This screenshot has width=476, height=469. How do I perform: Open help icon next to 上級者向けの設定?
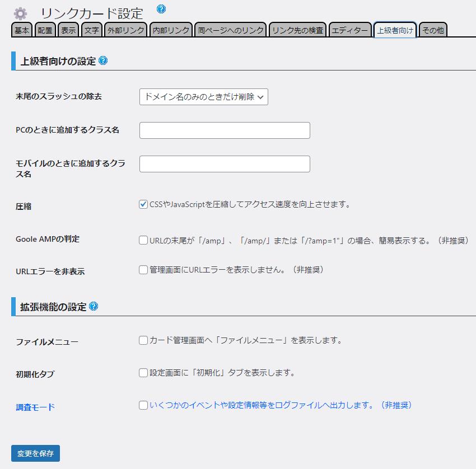point(103,60)
